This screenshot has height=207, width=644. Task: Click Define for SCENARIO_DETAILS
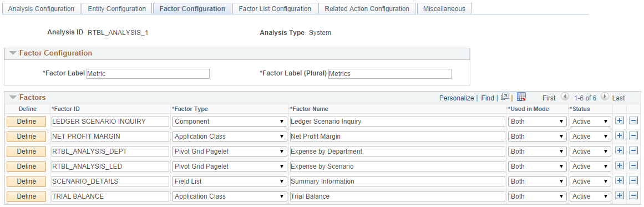pos(26,181)
